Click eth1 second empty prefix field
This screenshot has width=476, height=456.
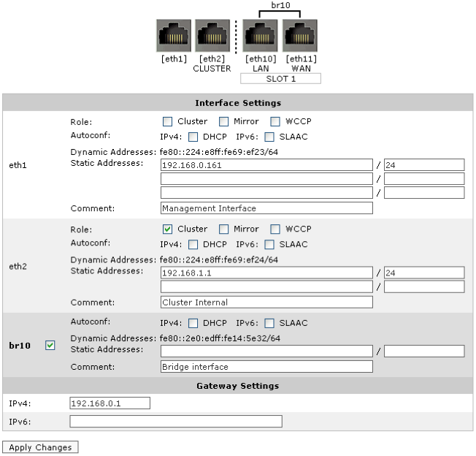point(424,178)
